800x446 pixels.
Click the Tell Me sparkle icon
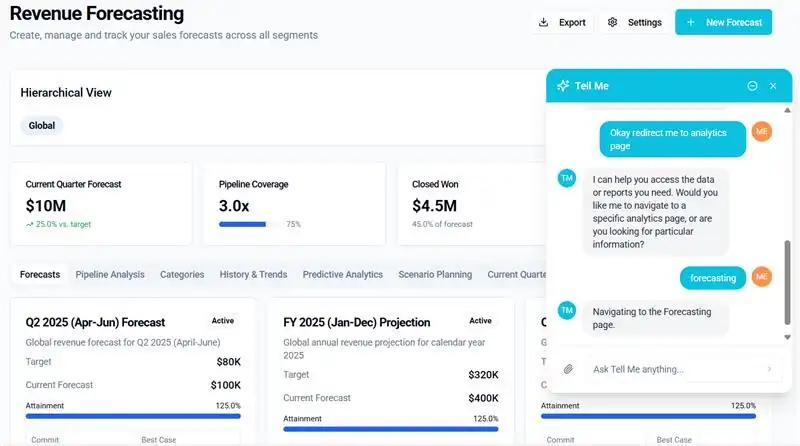pos(563,86)
